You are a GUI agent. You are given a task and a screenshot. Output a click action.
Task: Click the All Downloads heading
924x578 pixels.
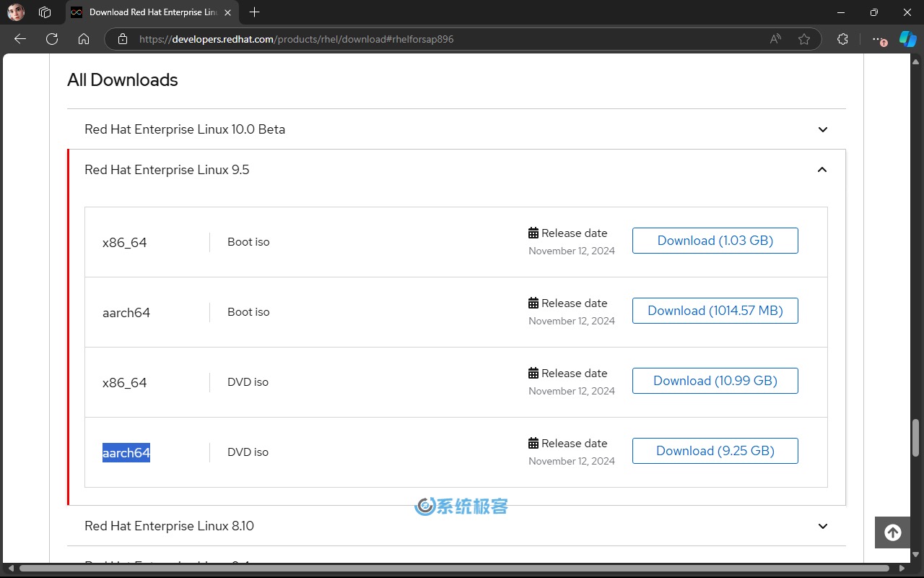tap(123, 80)
